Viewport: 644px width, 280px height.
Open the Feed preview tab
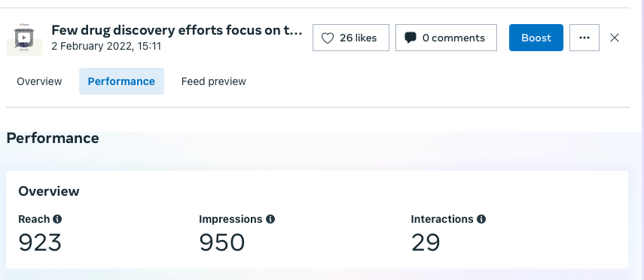tap(214, 81)
